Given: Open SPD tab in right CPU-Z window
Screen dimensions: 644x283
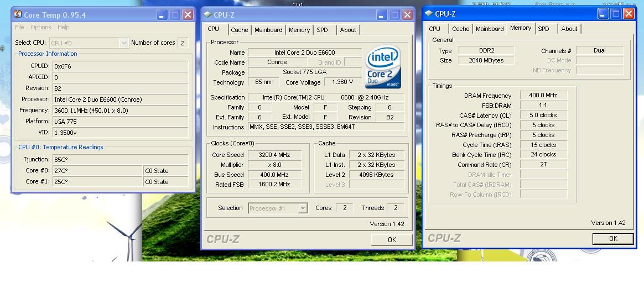Looking at the screenshot, I should [543, 29].
